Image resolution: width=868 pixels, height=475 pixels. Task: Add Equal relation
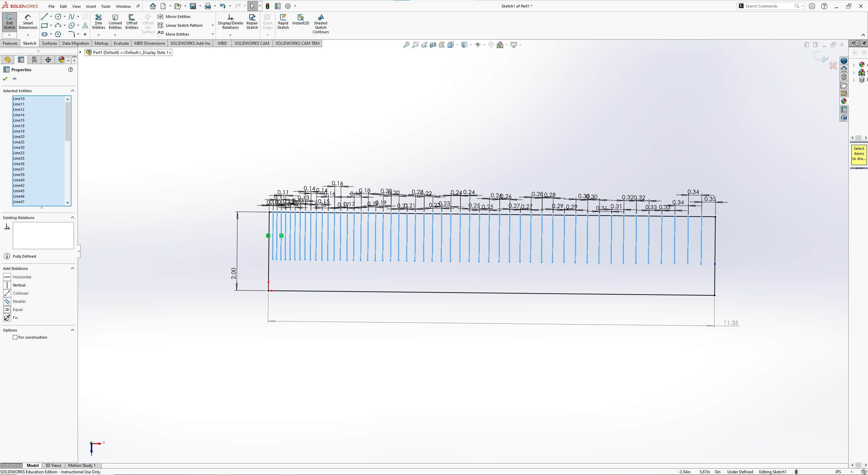pyautogui.click(x=13, y=310)
